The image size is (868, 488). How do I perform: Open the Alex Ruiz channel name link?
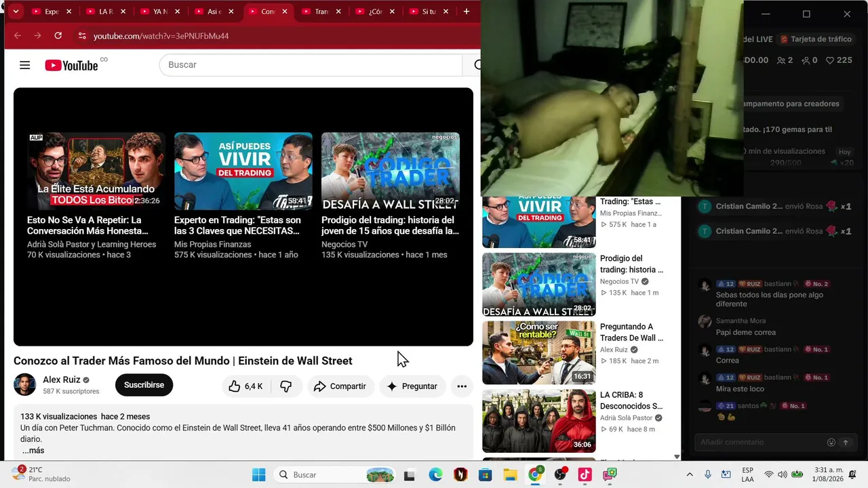click(62, 380)
